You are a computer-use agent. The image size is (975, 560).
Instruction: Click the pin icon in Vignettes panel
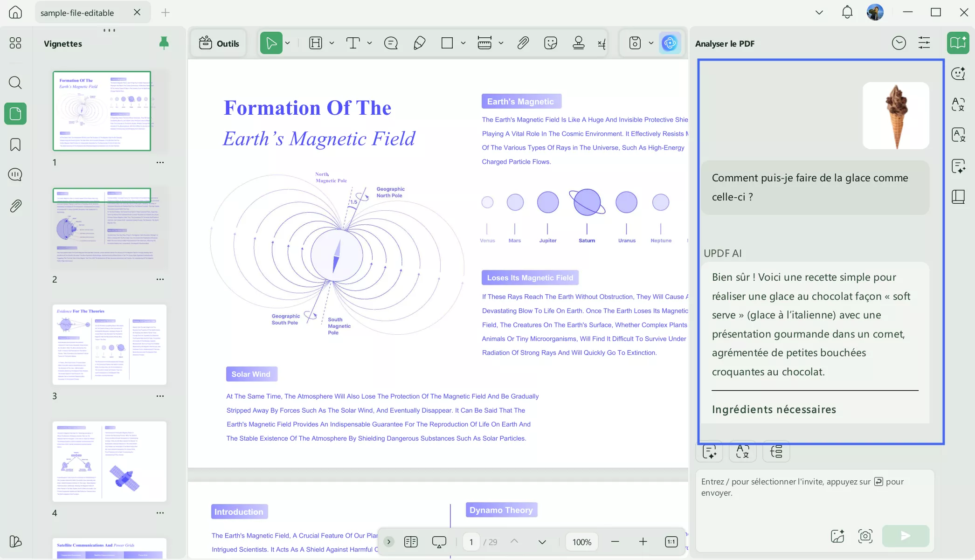pyautogui.click(x=164, y=43)
